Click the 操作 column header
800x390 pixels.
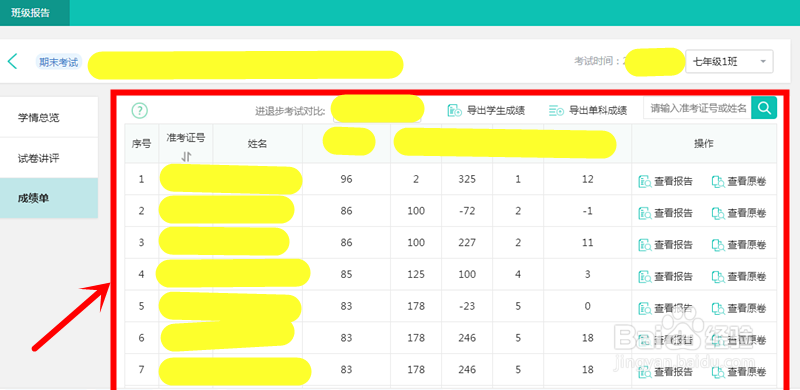click(x=704, y=144)
